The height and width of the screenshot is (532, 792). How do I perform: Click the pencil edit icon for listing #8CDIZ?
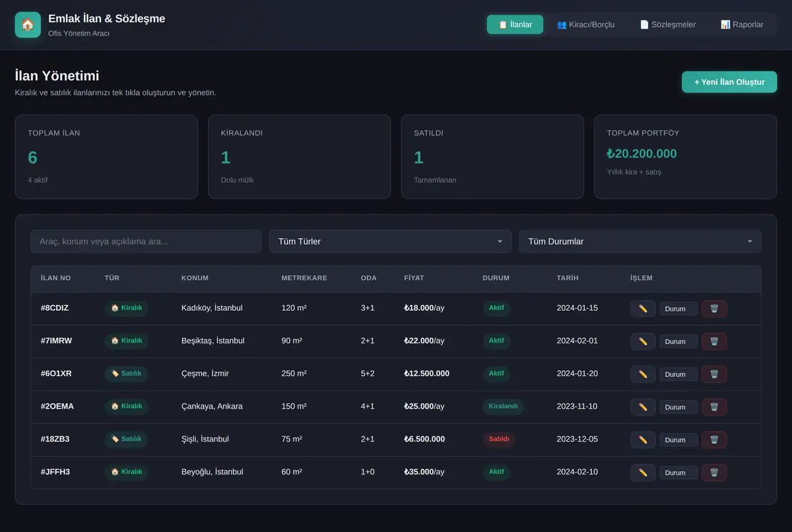point(643,309)
